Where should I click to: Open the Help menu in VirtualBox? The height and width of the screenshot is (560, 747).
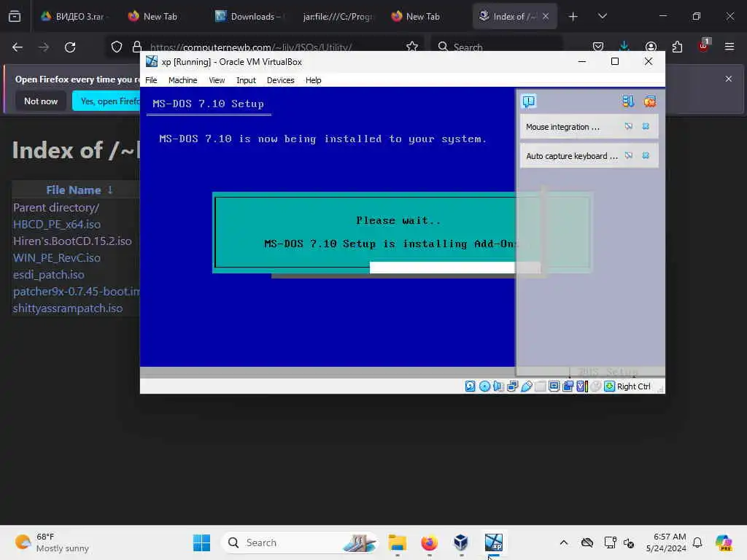(313, 80)
